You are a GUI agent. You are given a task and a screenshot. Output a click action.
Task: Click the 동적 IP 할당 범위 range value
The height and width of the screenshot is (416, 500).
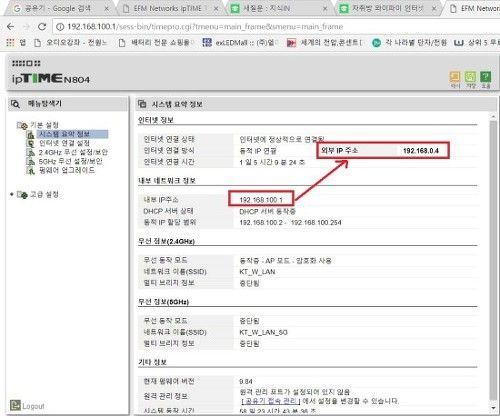pyautogui.click(x=290, y=222)
